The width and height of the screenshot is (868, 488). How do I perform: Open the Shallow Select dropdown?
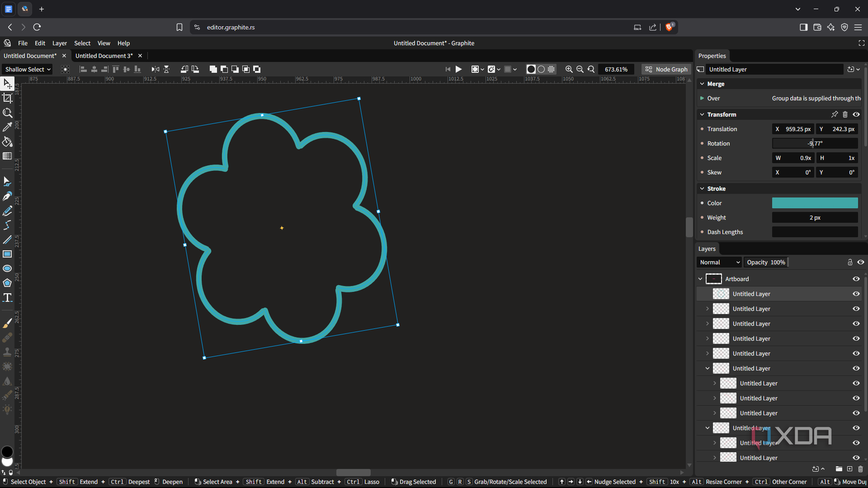(28, 69)
